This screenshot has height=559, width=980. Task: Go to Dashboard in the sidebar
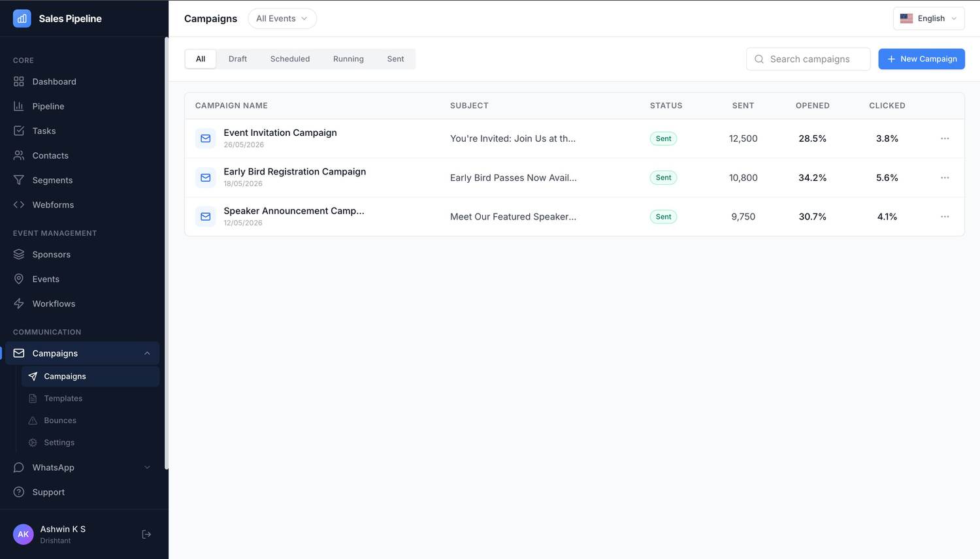[82, 82]
